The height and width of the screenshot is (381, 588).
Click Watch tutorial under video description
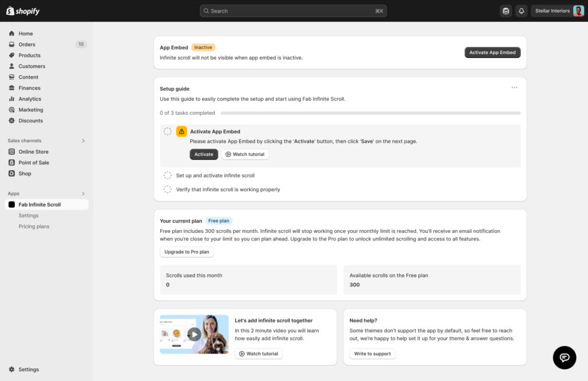pos(259,353)
